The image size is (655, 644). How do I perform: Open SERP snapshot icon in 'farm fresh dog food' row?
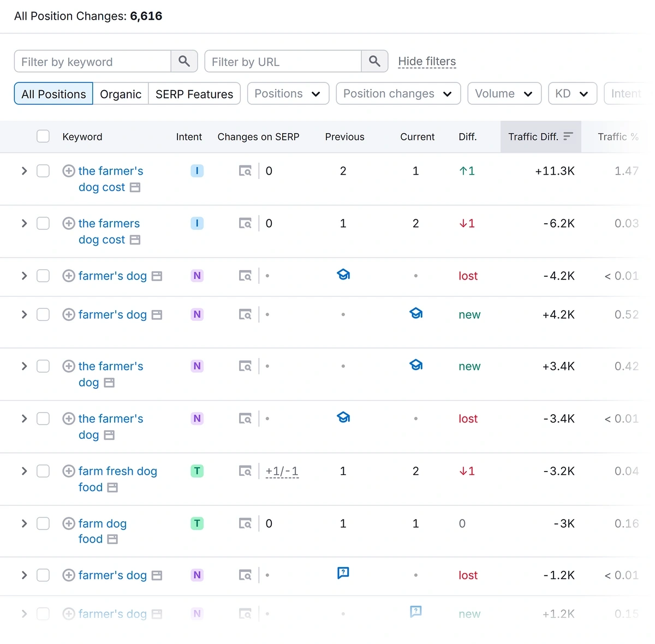coord(245,471)
